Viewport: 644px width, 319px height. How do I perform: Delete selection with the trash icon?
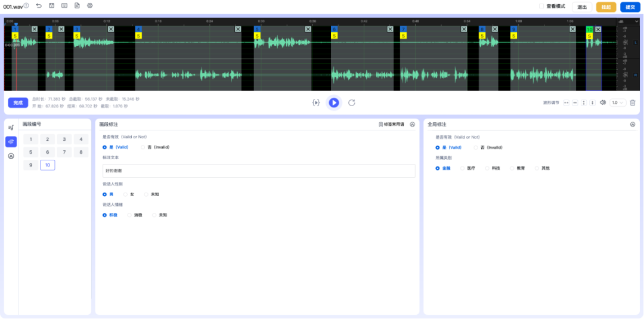(633, 103)
